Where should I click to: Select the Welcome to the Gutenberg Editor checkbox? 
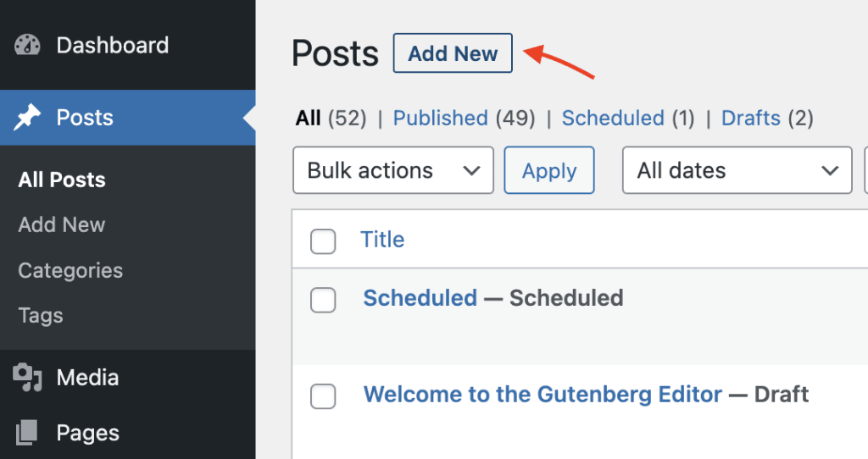(x=323, y=395)
